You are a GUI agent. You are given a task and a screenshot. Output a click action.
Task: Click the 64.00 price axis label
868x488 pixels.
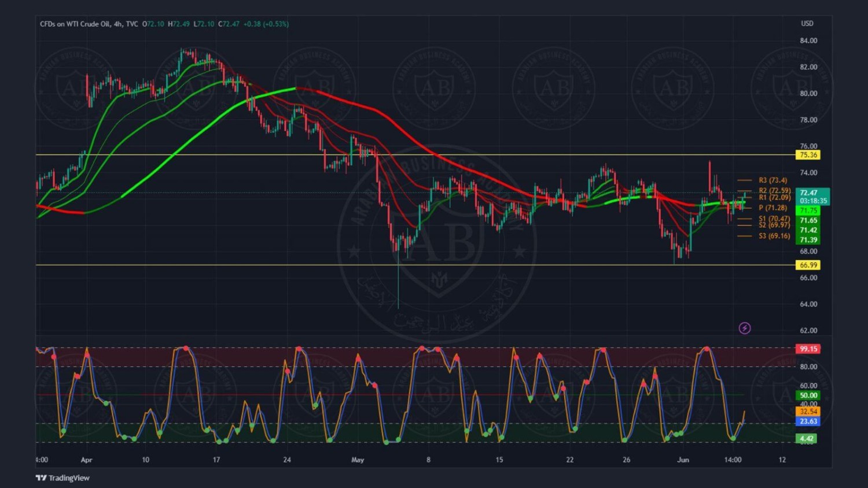tap(808, 304)
